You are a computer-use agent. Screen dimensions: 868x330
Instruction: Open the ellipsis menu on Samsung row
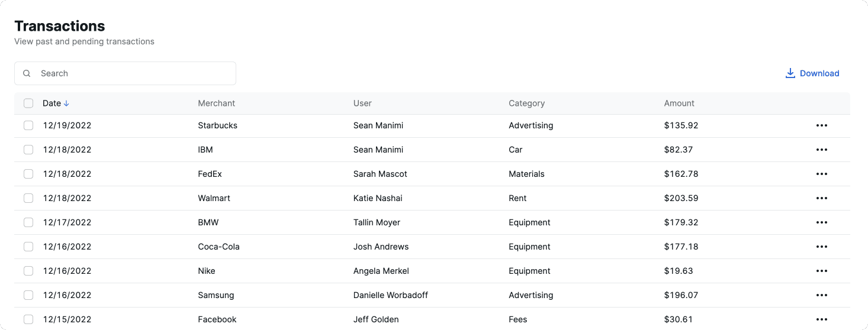[x=821, y=295]
